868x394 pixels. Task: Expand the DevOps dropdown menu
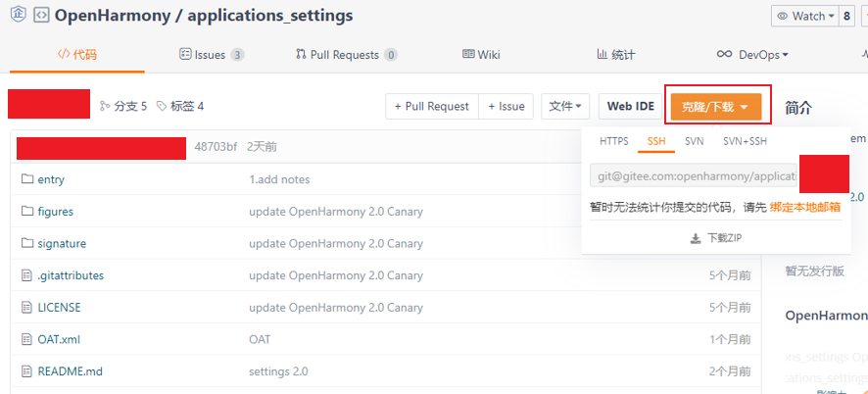click(752, 55)
